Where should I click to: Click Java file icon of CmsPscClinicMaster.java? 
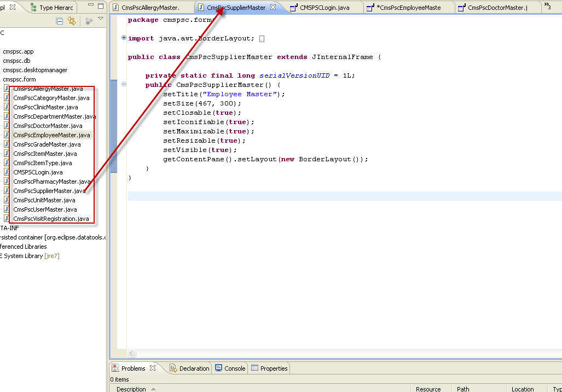point(7,107)
